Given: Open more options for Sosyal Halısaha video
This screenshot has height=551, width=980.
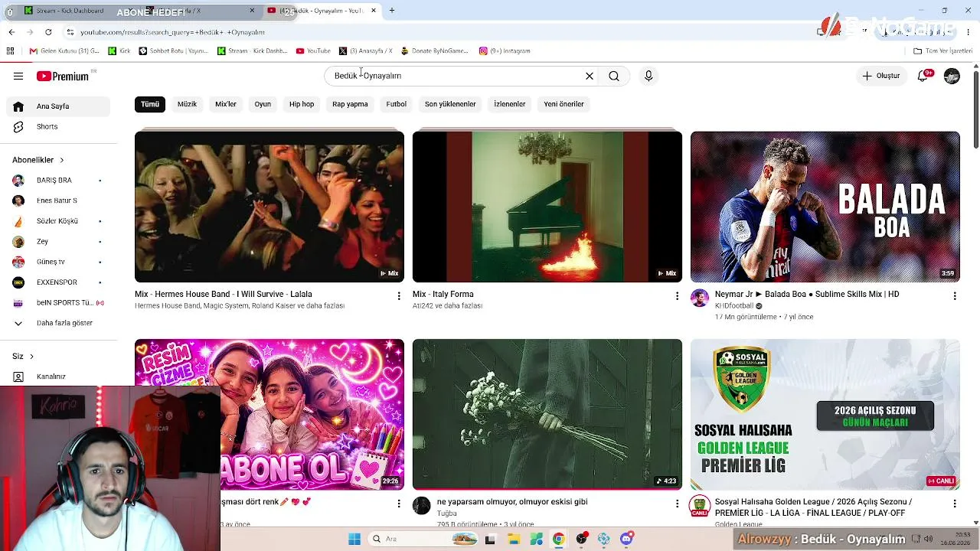Looking at the screenshot, I should point(955,503).
